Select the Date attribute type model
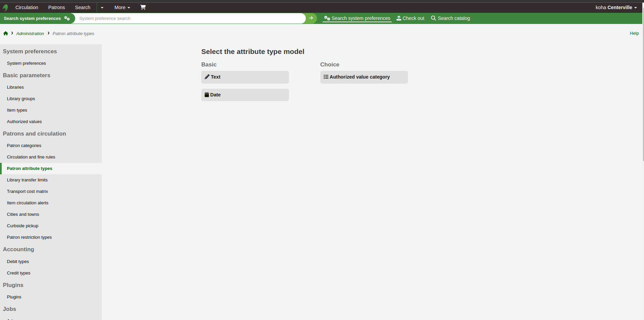644x320 pixels. (x=245, y=95)
